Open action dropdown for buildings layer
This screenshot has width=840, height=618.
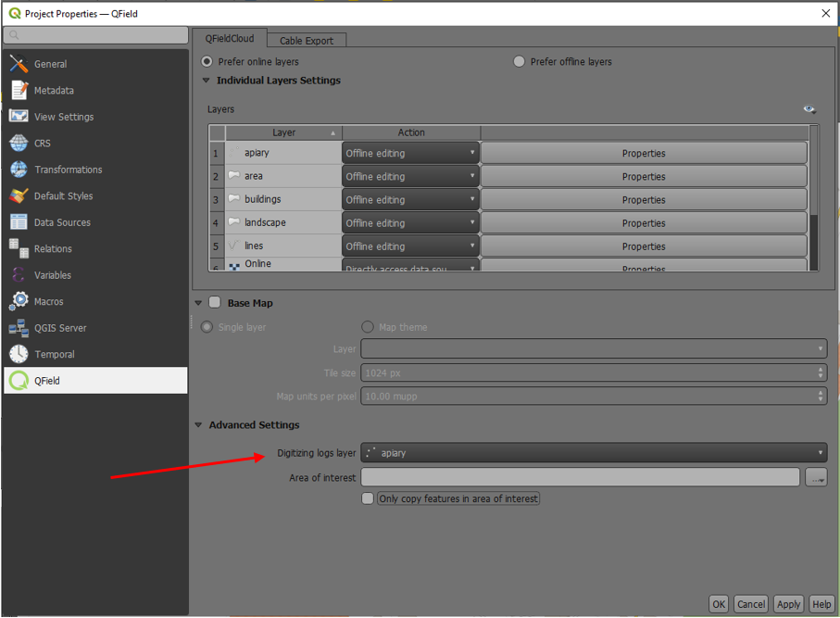point(410,199)
